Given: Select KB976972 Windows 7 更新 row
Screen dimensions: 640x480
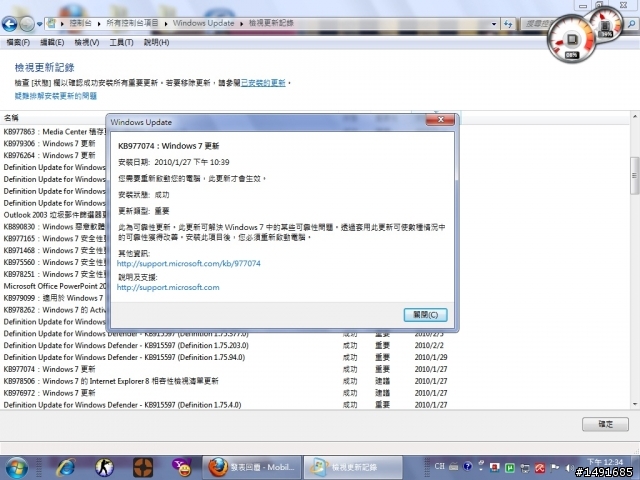Looking at the screenshot, I should tap(226, 393).
